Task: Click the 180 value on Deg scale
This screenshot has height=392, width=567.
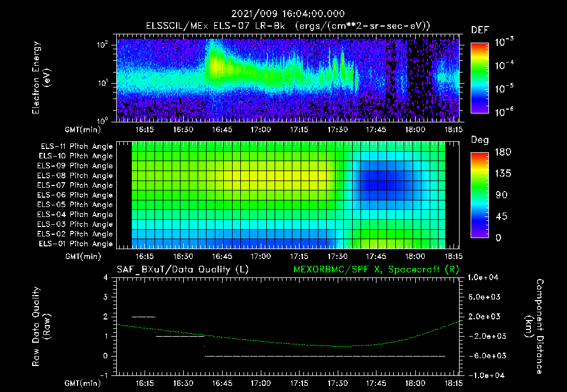Action: click(503, 152)
